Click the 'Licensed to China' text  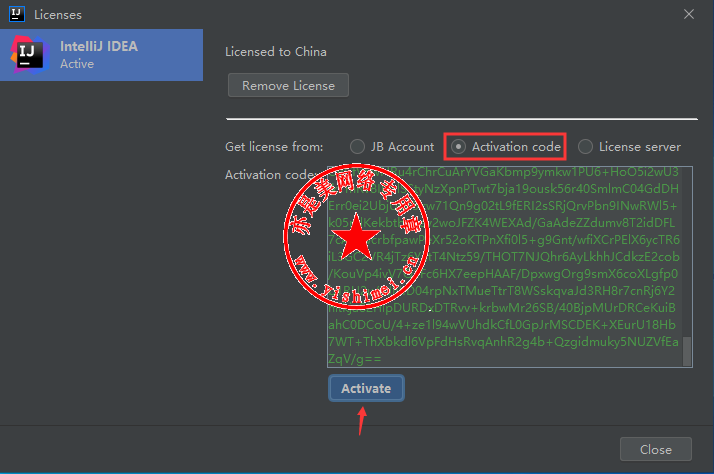275,52
